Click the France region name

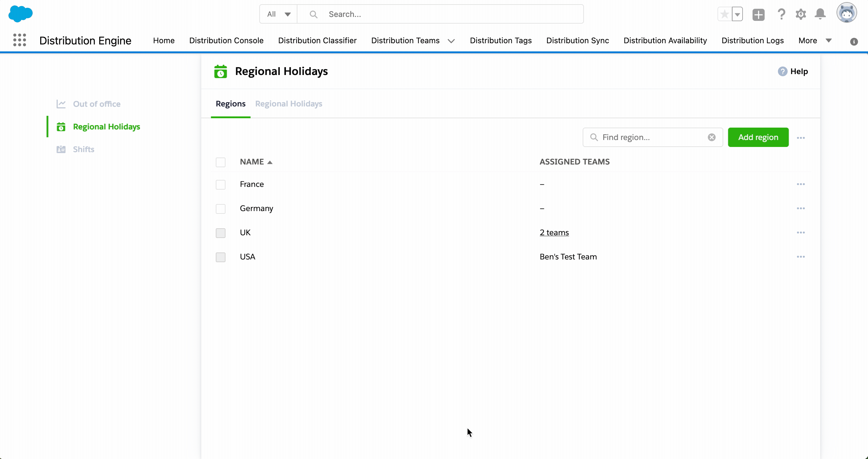click(x=252, y=184)
